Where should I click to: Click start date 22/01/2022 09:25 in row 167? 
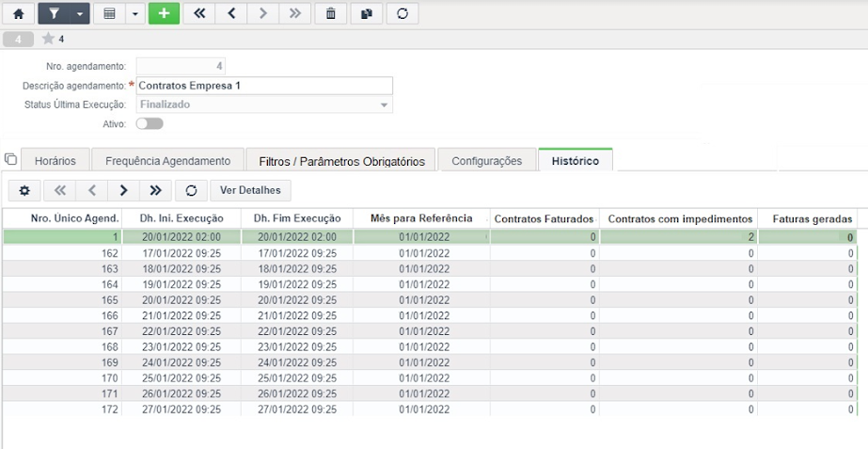coord(181,331)
